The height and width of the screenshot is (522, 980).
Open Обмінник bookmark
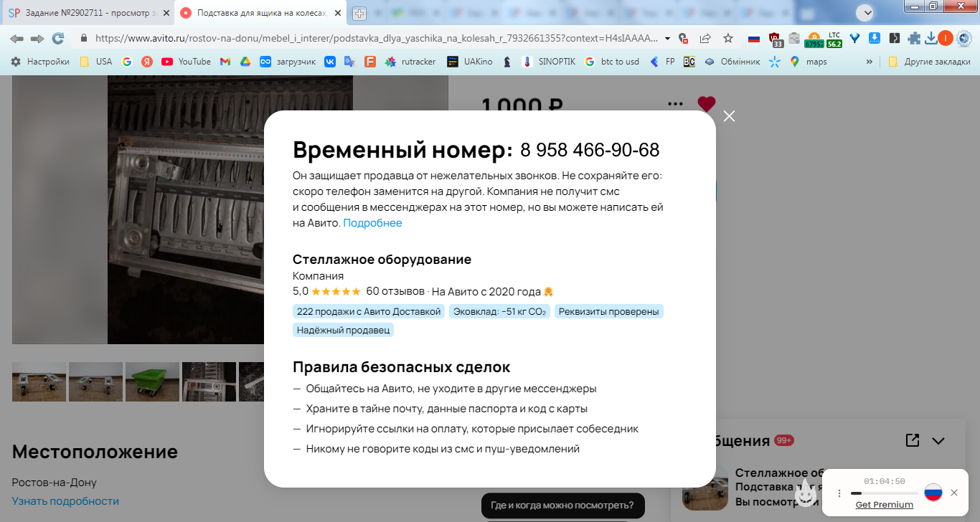click(732, 62)
